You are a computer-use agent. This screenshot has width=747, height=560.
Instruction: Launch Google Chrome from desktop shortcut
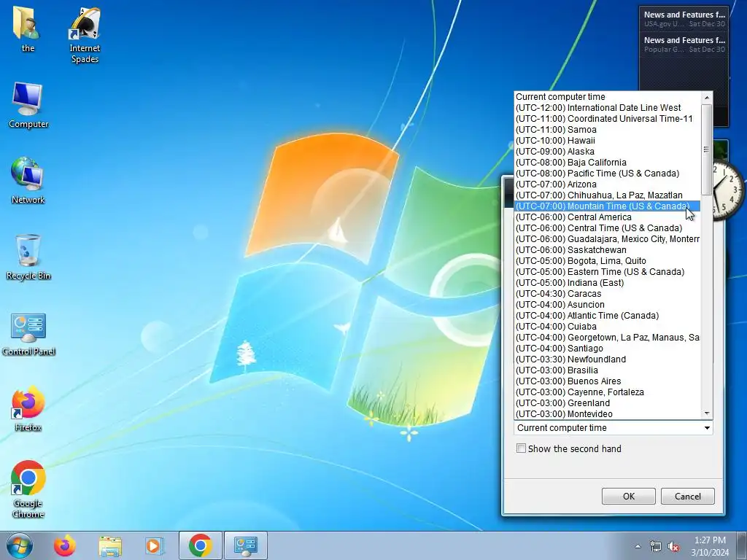[28, 489]
